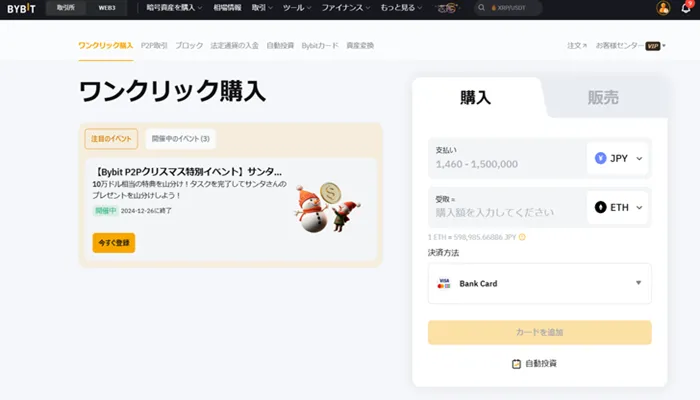700x400 pixels.
Task: Click the カードを追加 button
Action: pos(540,332)
